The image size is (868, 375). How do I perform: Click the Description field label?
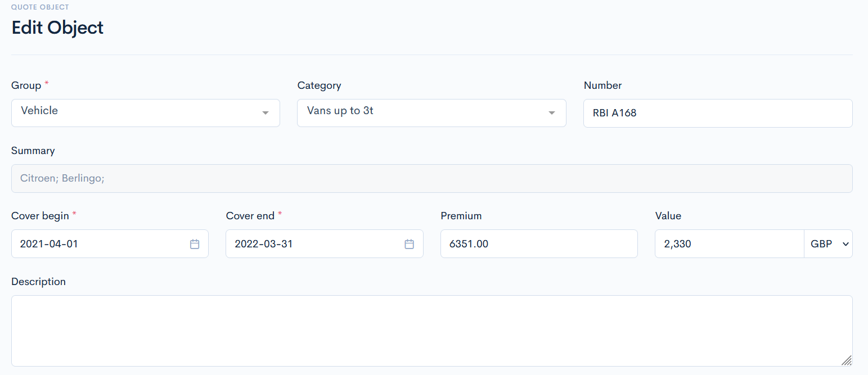point(38,282)
